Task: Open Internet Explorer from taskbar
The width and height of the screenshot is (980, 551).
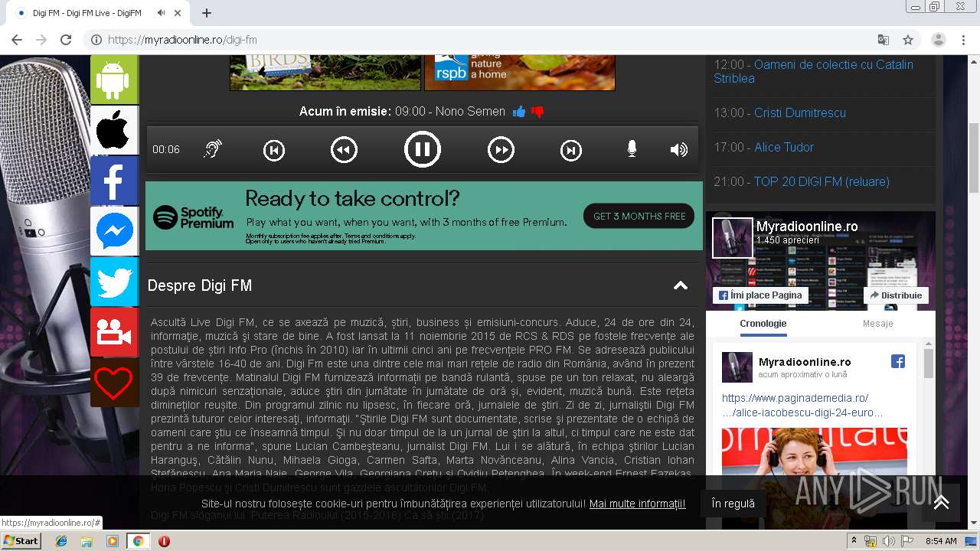Action: (61, 541)
